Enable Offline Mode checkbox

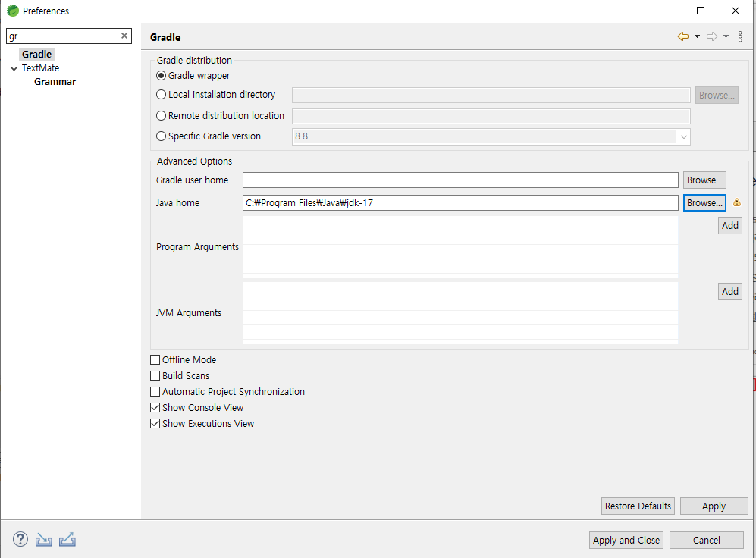155,360
